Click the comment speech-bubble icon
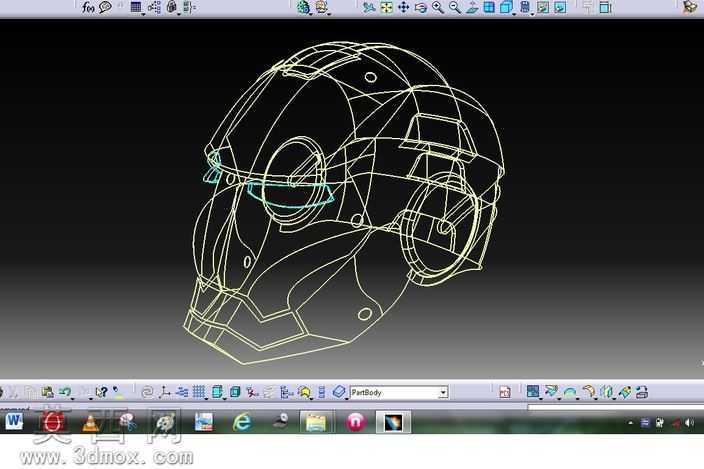Viewport: 704px width, 469px height. coord(105,7)
